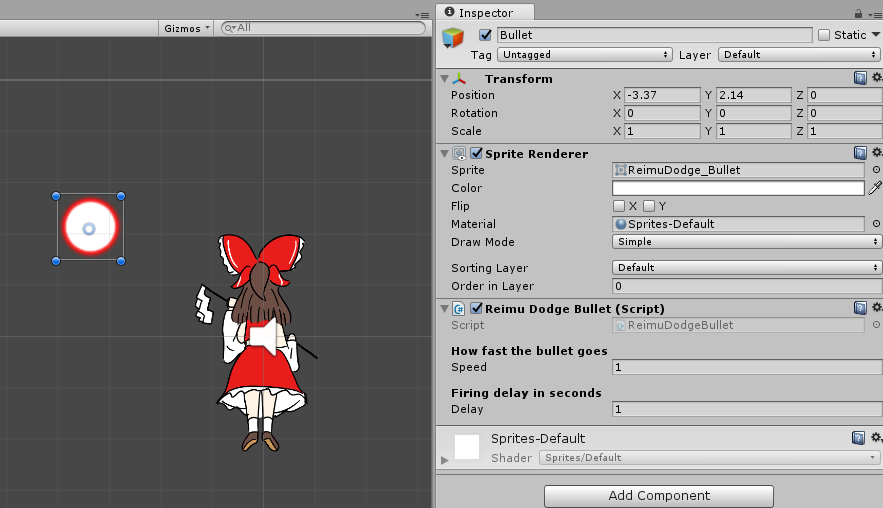
Task: Click the GameObject cube icon in Inspector
Action: [452, 38]
